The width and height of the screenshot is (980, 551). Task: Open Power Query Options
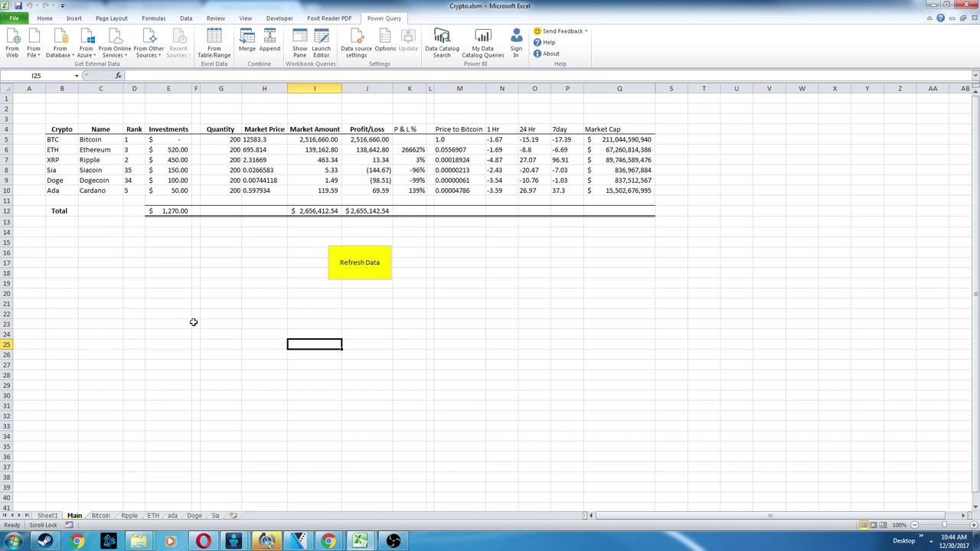tap(385, 41)
